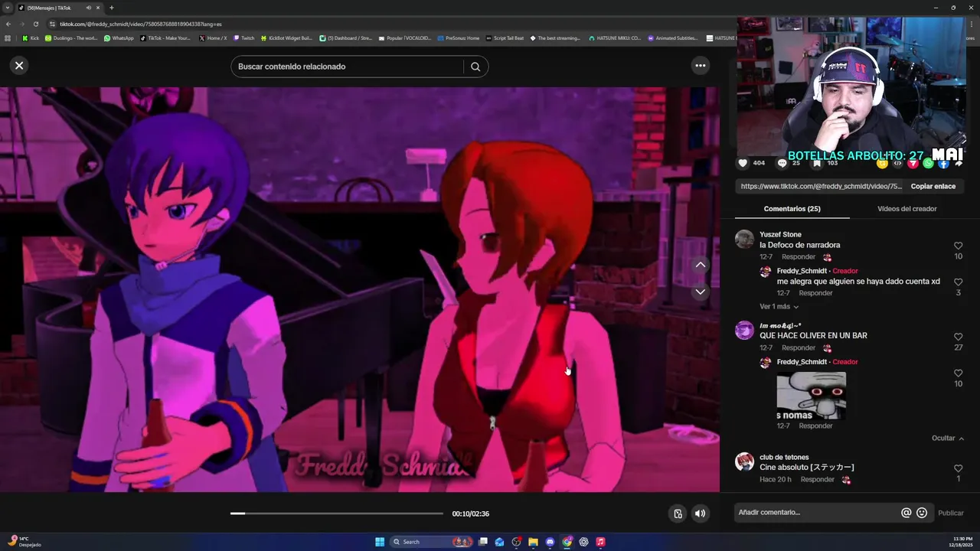Select the 'Comentarios (25)' tab
Screen dimensions: 980x551
(792, 209)
